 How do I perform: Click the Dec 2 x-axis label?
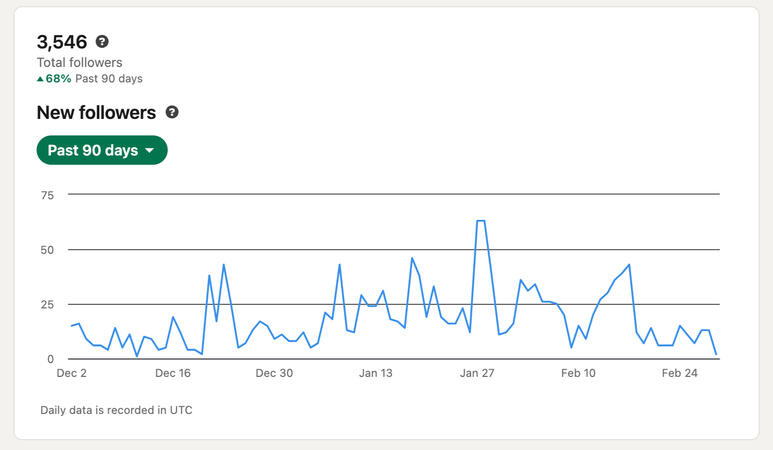[x=71, y=374]
